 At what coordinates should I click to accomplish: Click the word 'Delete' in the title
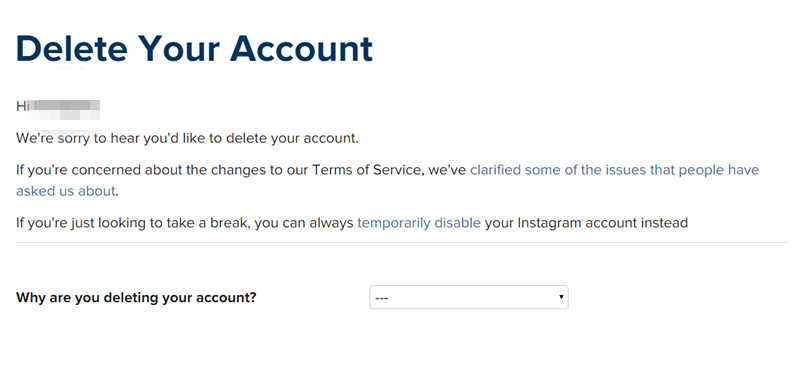72,49
